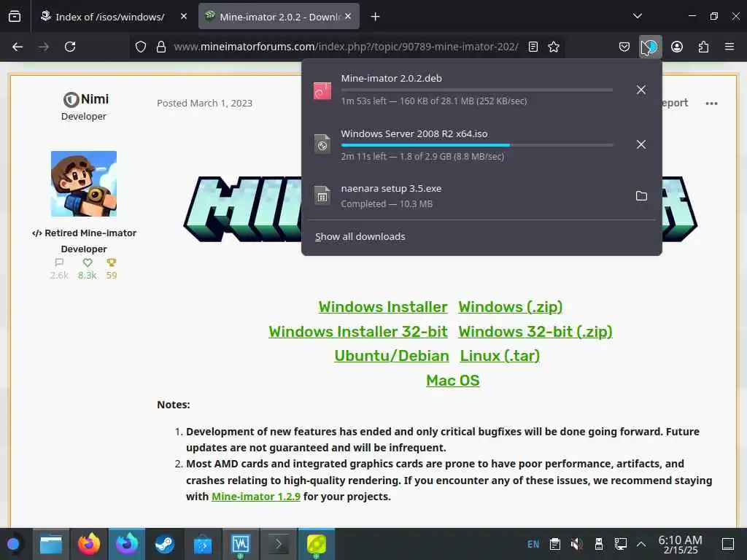This screenshot has height=560, width=747.
Task: Bookmark this page with the star icon
Action: pyautogui.click(x=553, y=47)
